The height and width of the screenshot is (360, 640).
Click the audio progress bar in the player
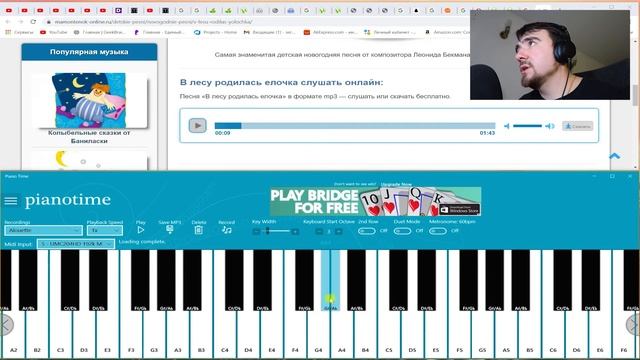355,126
